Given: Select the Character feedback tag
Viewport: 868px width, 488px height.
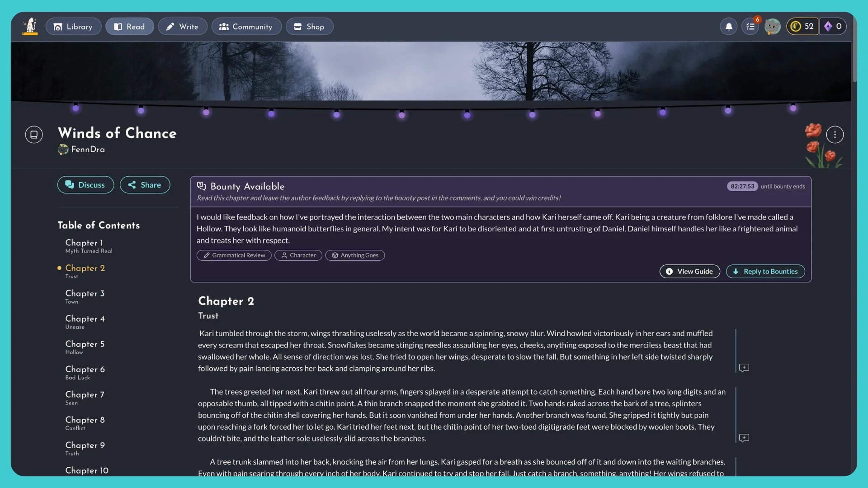Looking at the screenshot, I should pyautogui.click(x=298, y=255).
